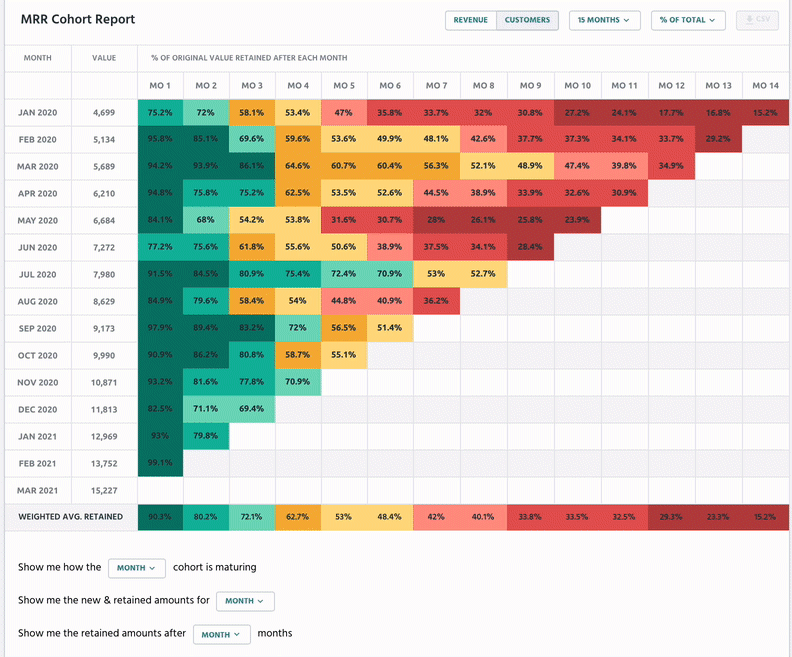Click the MO 14 column header
The width and height of the screenshot is (792, 657).
pyautogui.click(x=765, y=86)
